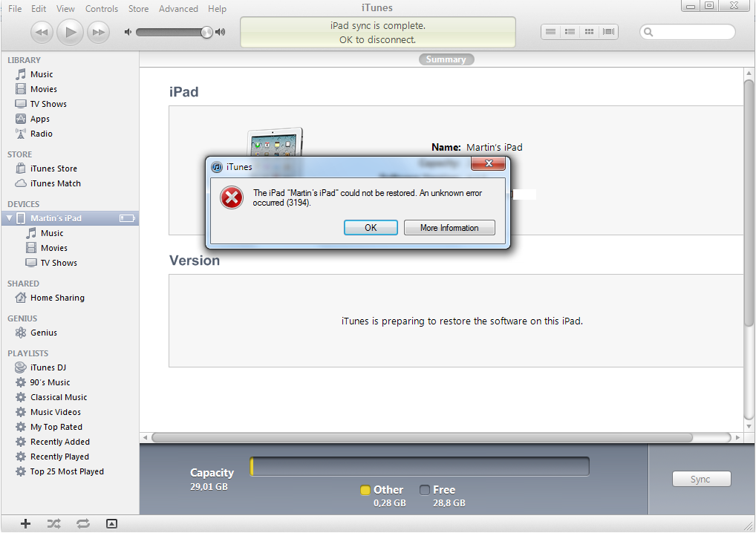
Task: Close the iTunes error dialog
Action: coord(488,163)
